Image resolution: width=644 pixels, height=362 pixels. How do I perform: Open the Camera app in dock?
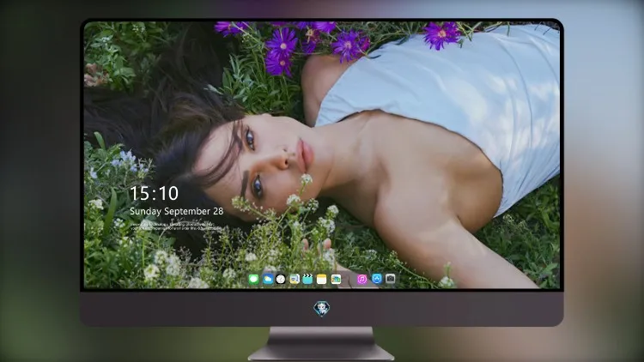pyautogui.click(x=391, y=279)
